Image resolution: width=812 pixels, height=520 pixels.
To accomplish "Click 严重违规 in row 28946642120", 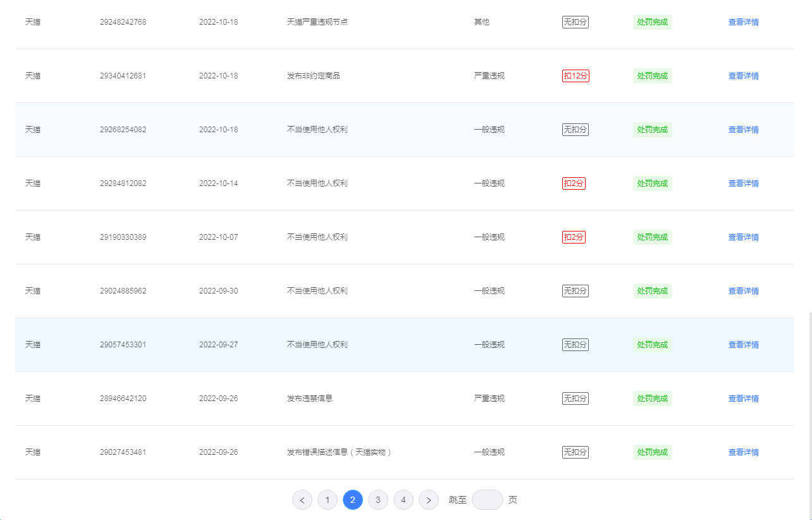I will click(489, 399).
